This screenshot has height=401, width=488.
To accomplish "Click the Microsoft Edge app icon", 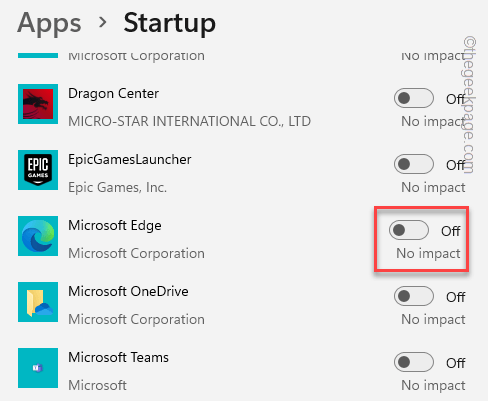I will click(x=38, y=236).
